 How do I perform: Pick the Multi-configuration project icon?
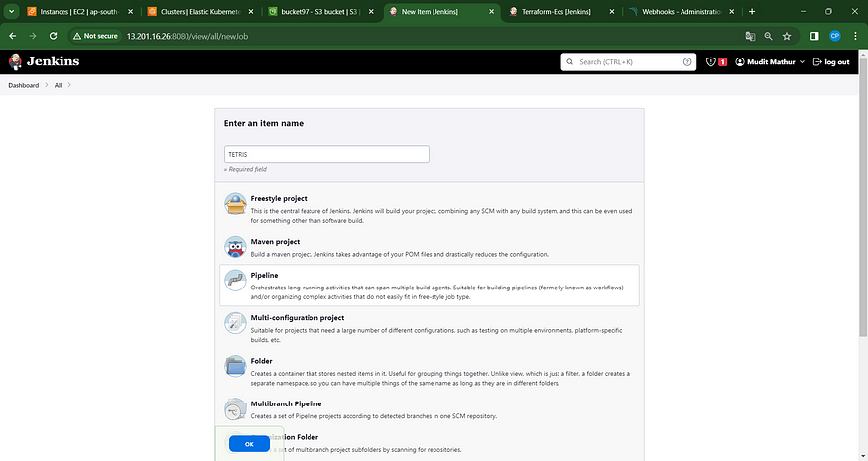[x=235, y=323]
